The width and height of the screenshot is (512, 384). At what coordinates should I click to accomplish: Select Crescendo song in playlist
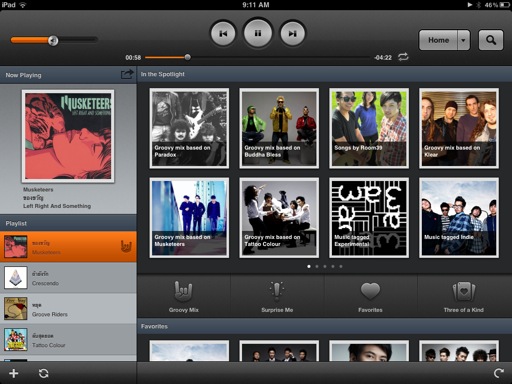tap(68, 278)
